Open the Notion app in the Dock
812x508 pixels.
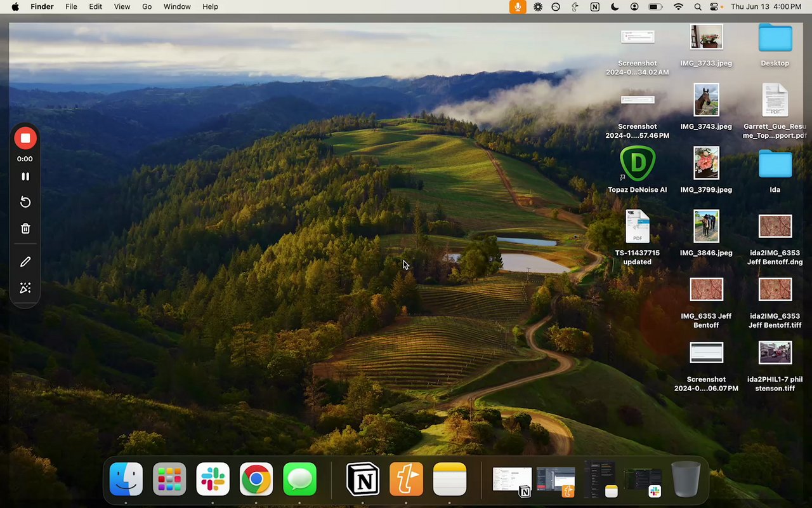pos(363,479)
